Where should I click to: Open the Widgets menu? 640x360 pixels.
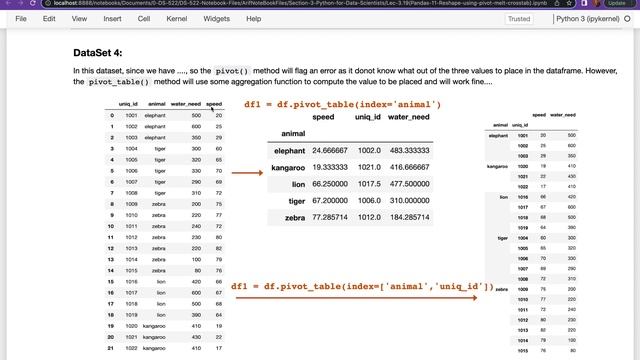coord(216,19)
